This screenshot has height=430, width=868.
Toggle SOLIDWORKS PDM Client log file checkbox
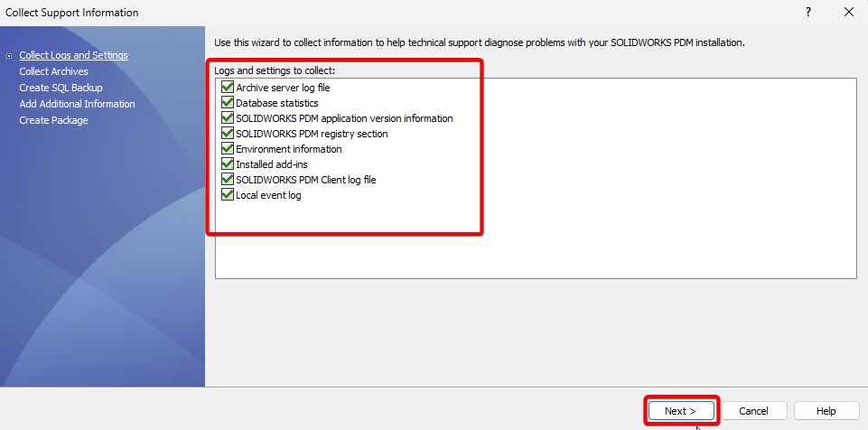[x=227, y=180]
